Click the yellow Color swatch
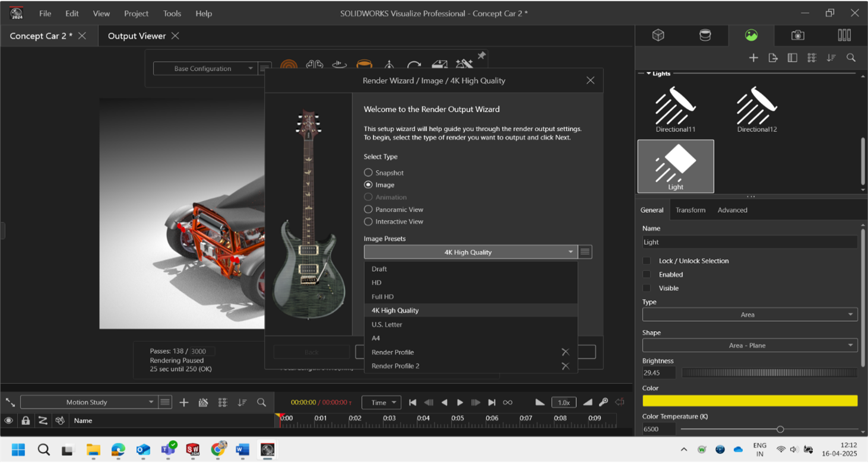The width and height of the screenshot is (868, 471). click(x=749, y=401)
